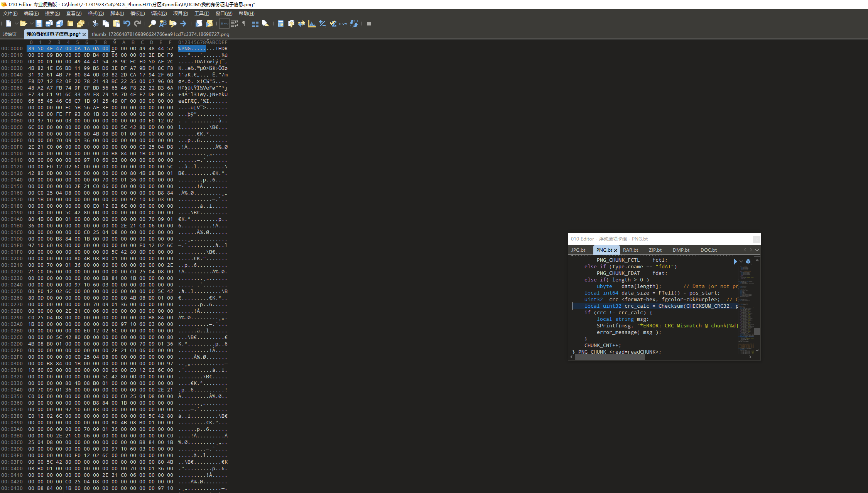The image size is (868, 493).
Task: Open the 格式(O) menu
Action: pos(96,14)
